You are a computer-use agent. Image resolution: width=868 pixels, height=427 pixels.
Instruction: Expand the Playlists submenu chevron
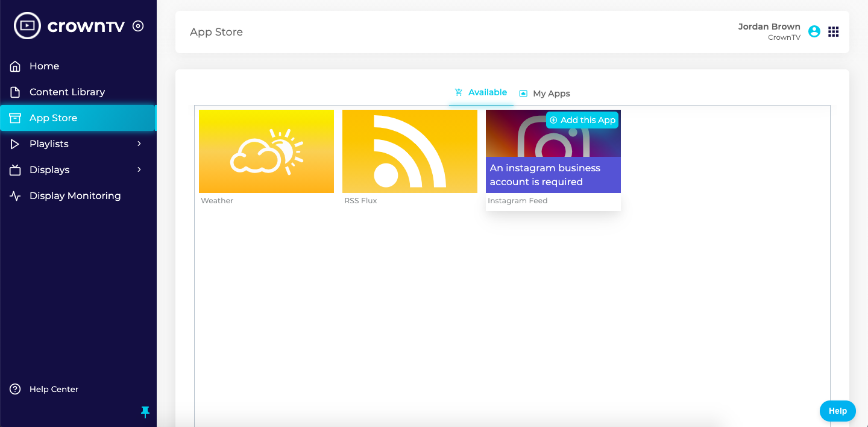click(x=139, y=144)
